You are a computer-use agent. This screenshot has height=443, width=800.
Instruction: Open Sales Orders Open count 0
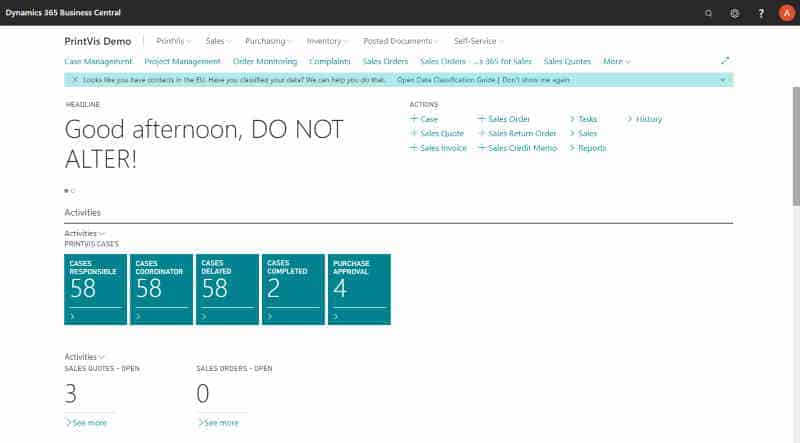[x=203, y=393]
